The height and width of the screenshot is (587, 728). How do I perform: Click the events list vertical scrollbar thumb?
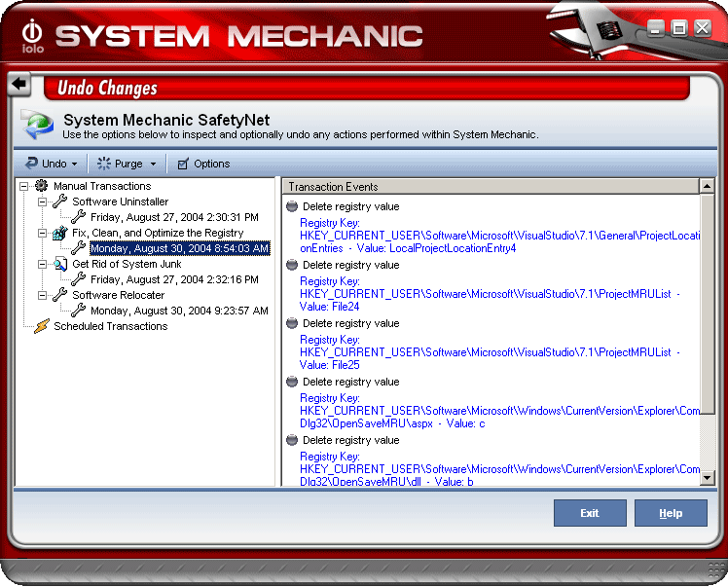[x=707, y=304]
